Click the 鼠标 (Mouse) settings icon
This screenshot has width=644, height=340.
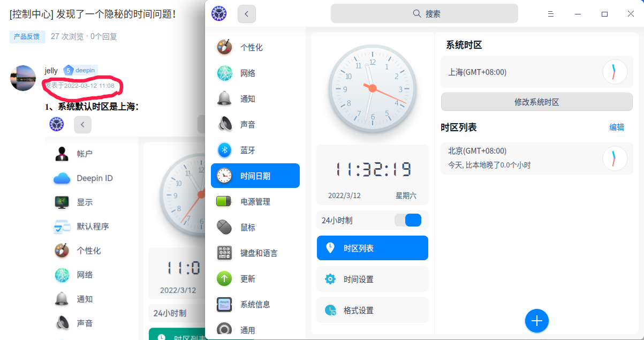pyautogui.click(x=223, y=227)
